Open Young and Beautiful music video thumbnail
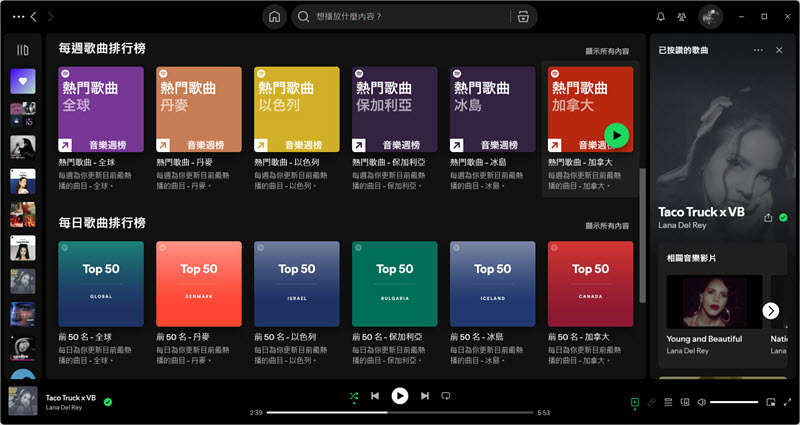 coord(714,301)
